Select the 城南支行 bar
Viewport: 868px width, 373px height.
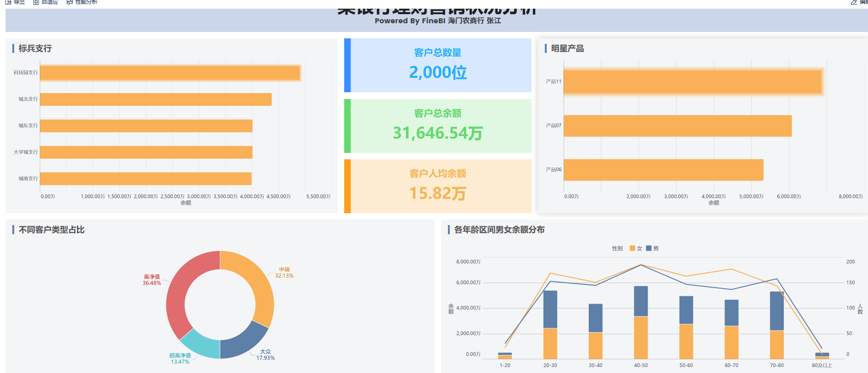(x=145, y=179)
